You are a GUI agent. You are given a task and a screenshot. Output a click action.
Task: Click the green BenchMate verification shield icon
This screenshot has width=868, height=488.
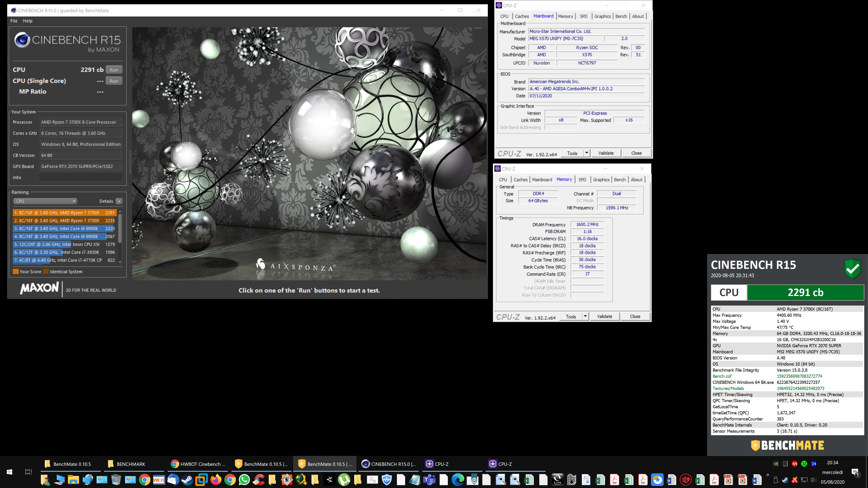853,268
